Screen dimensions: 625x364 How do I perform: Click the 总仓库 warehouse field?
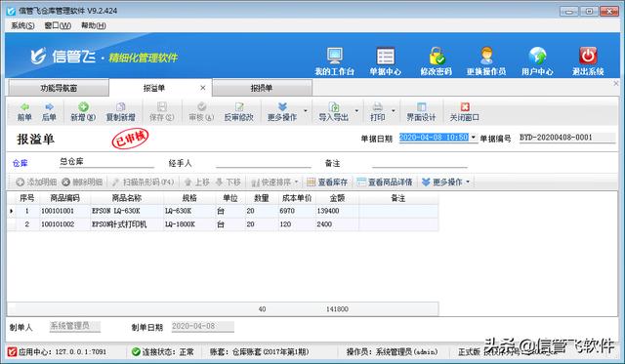point(106,162)
